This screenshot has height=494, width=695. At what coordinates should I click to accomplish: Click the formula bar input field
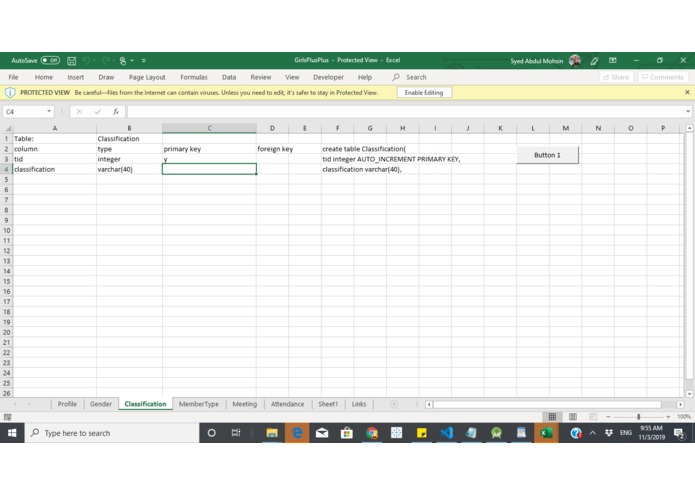pyautogui.click(x=405, y=112)
